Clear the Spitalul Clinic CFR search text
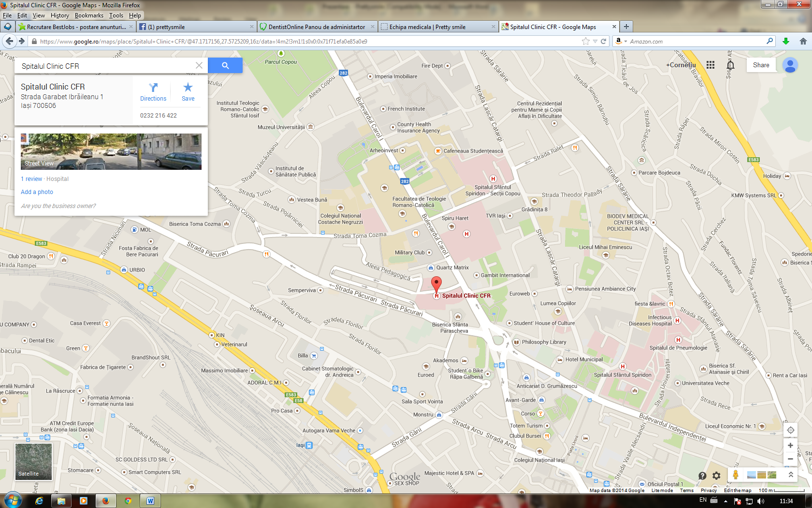 [x=199, y=65]
